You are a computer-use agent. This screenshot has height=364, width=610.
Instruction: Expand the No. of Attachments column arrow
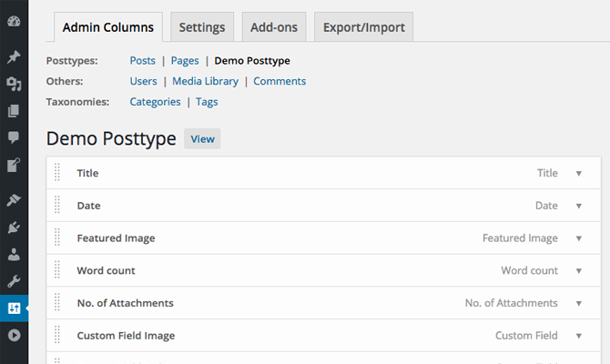[x=579, y=303]
